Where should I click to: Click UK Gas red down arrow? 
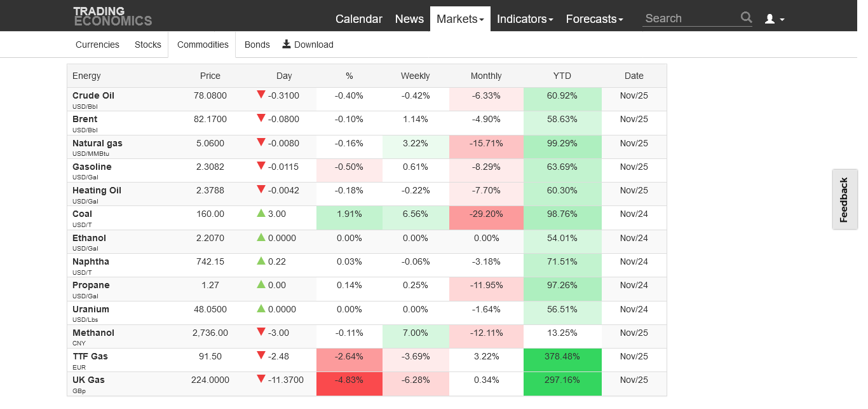click(261, 380)
